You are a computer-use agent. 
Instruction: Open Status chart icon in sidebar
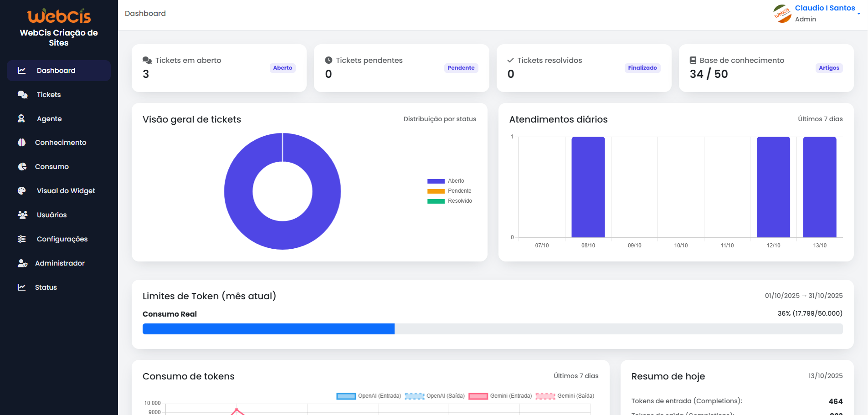coord(21,287)
